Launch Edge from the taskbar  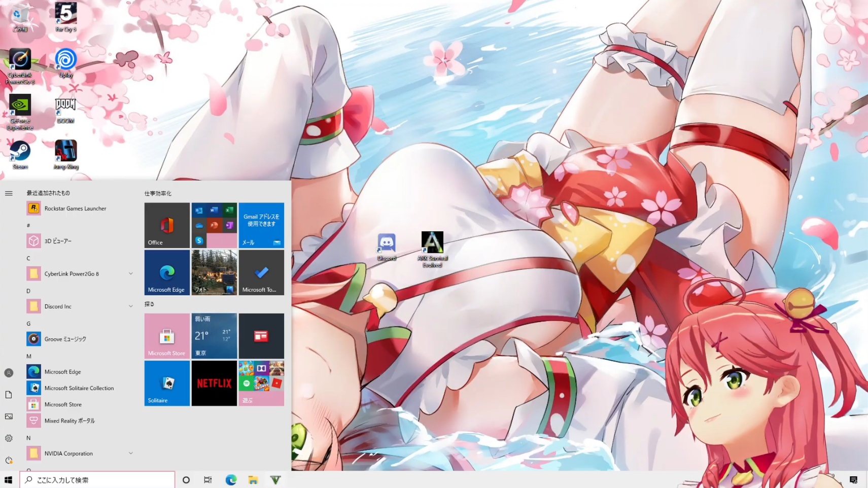231,480
